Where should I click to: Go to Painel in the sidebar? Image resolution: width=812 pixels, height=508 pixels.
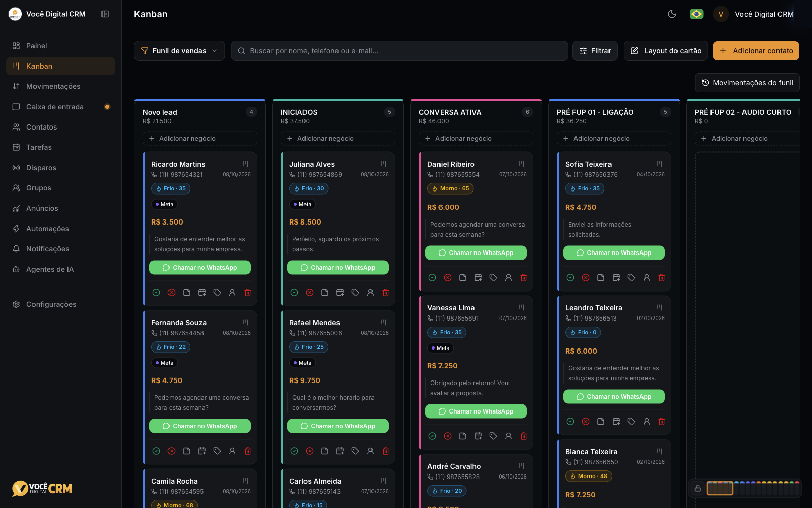coord(60,46)
